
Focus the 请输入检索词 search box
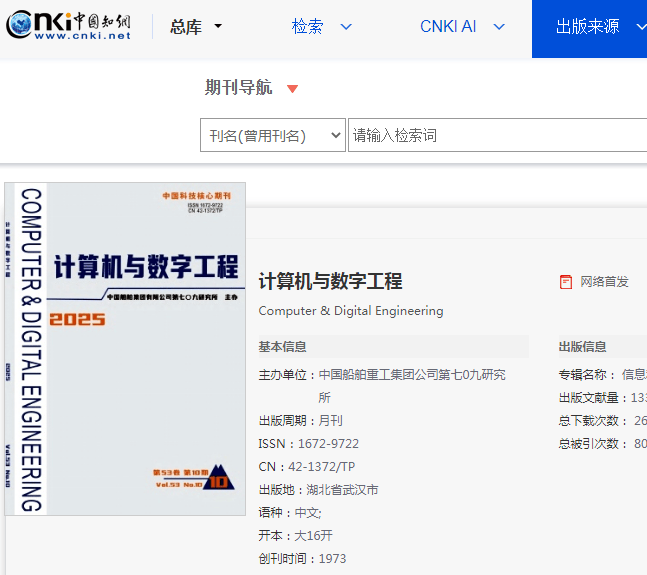coord(497,136)
